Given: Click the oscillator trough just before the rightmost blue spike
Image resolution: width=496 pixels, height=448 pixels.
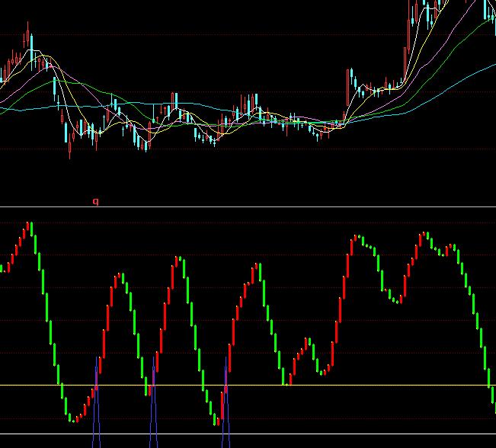Looking at the screenshot, I should point(216,421).
